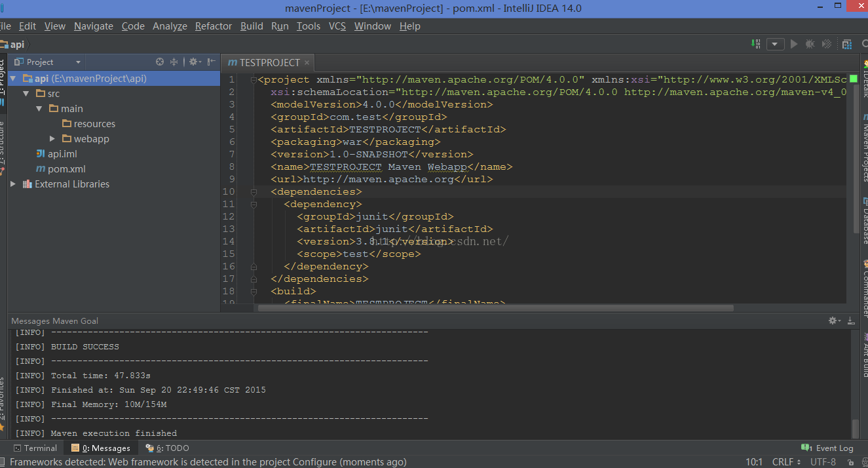Click the Run with Coverage icon

pyautogui.click(x=827, y=44)
